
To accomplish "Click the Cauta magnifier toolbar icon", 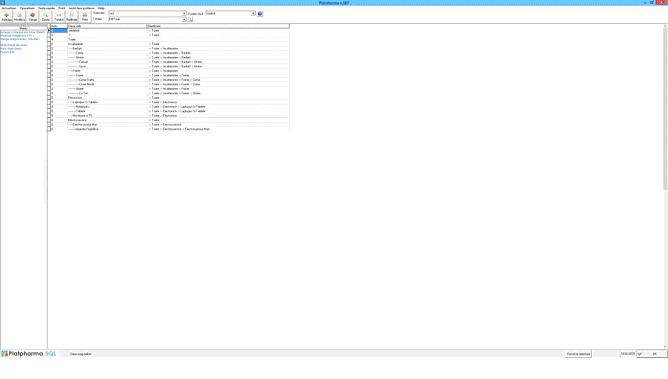I will point(46,17).
